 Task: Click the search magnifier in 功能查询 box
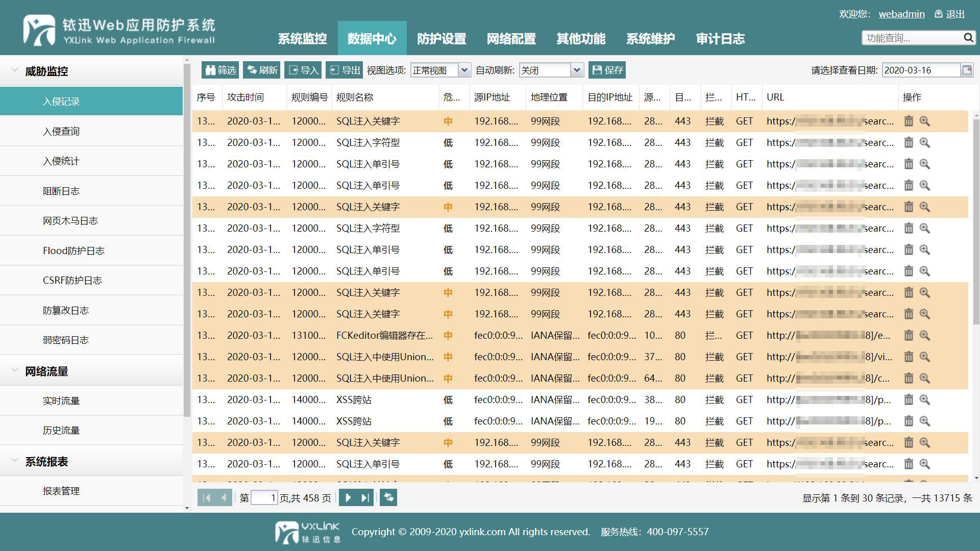coord(968,38)
